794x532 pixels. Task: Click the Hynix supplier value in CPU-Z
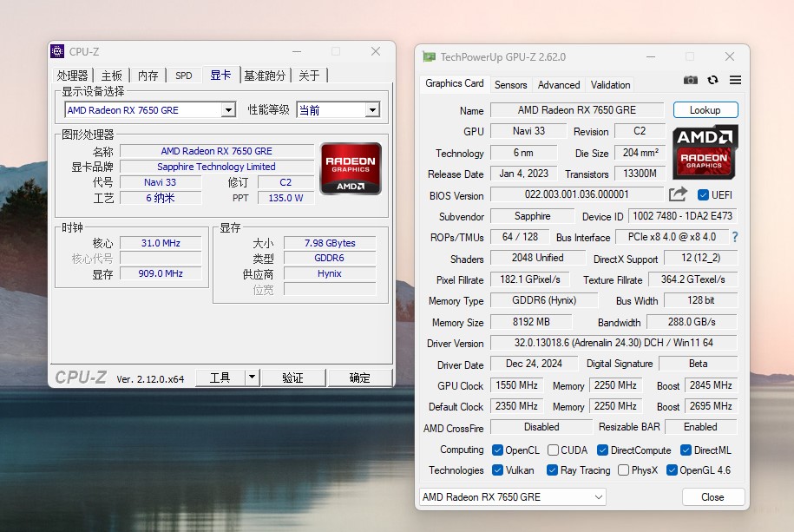tap(330, 273)
